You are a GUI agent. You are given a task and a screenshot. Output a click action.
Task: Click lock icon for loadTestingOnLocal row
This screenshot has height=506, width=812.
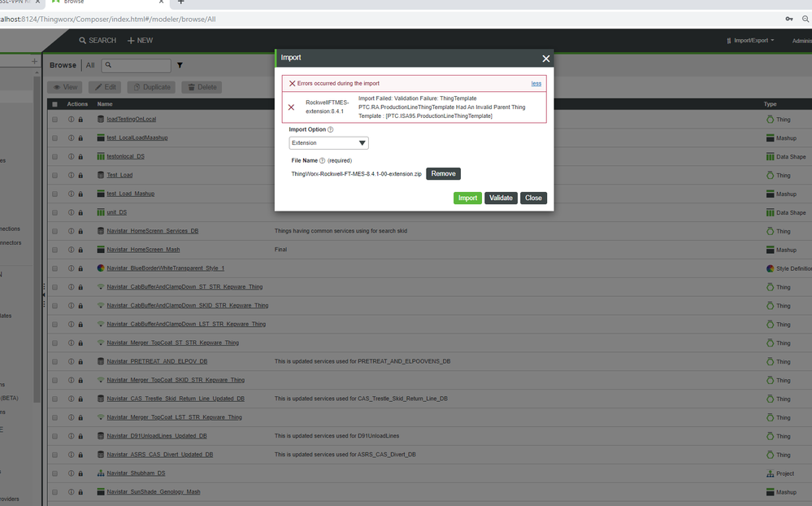[80, 120]
